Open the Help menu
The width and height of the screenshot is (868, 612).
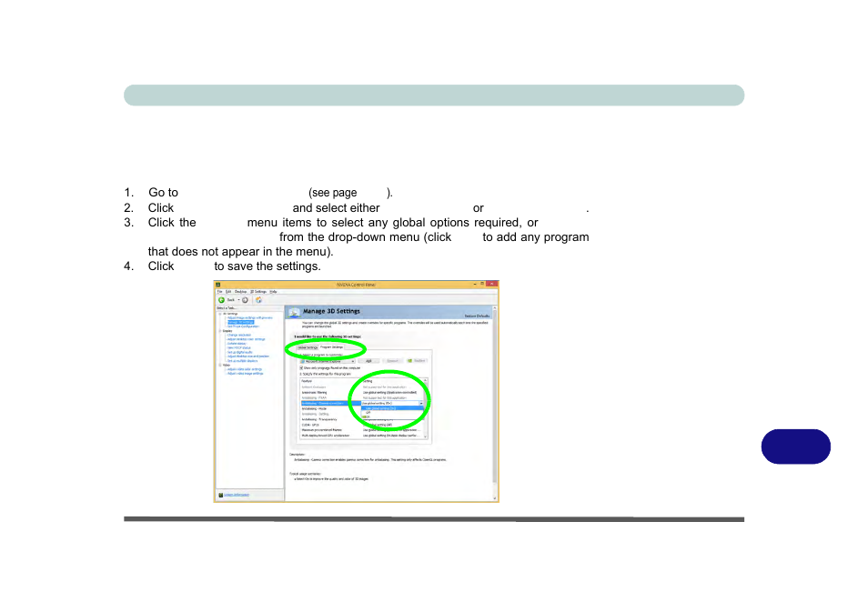[x=273, y=292]
